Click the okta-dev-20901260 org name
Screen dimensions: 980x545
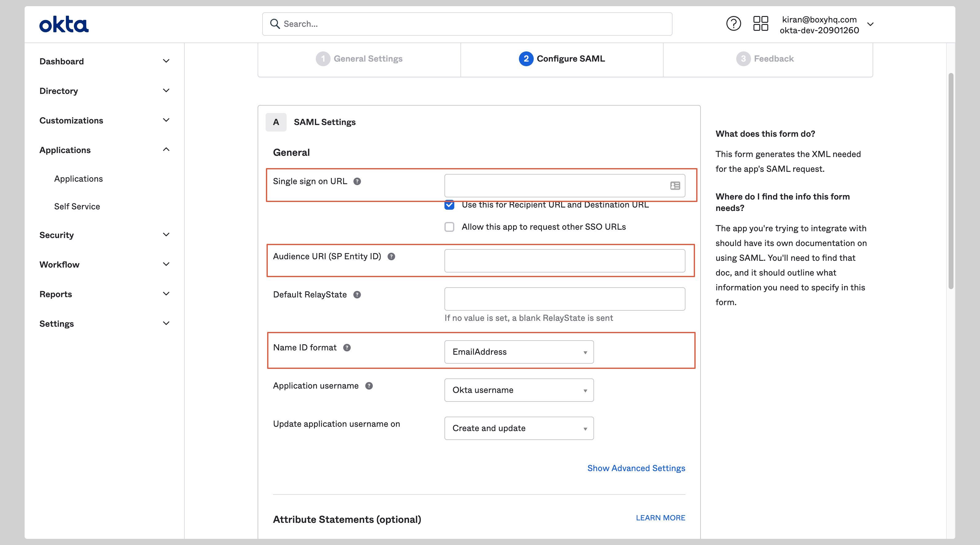point(819,30)
